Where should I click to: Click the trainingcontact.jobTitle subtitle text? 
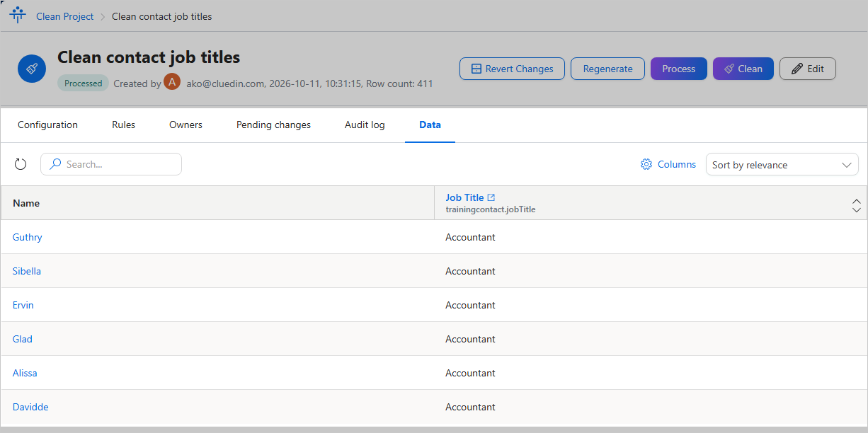click(x=490, y=209)
